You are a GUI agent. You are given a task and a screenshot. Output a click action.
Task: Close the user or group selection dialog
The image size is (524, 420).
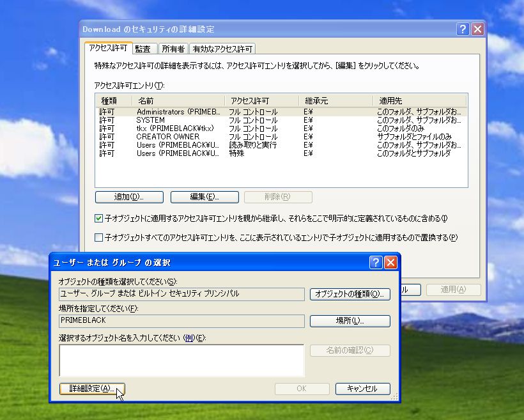coord(390,263)
